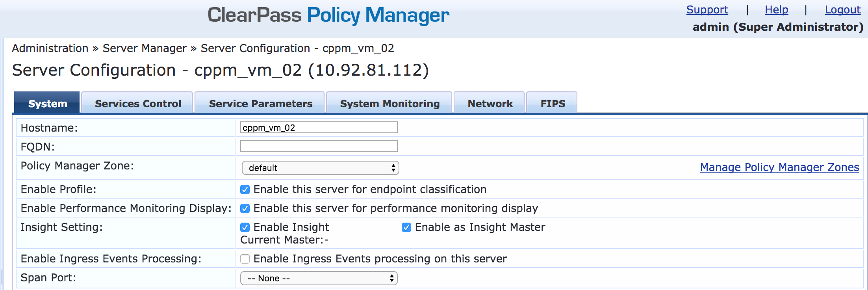Click the System tab

(47, 103)
